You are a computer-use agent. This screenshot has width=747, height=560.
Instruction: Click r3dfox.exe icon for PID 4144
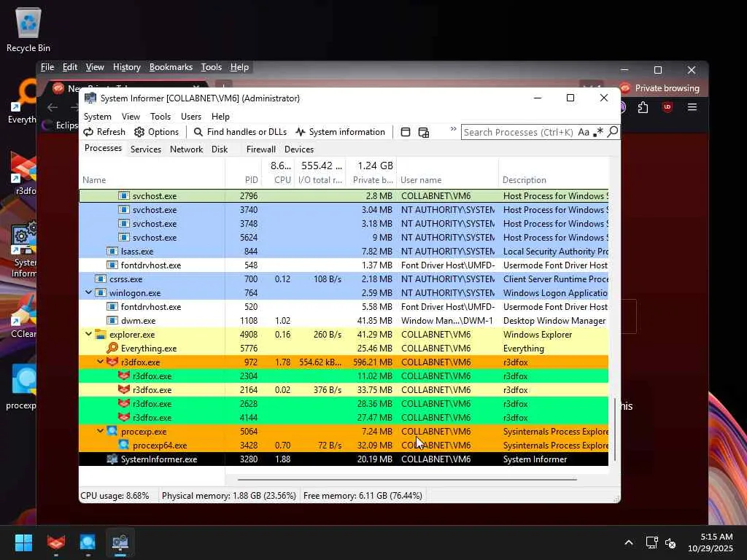124,417
